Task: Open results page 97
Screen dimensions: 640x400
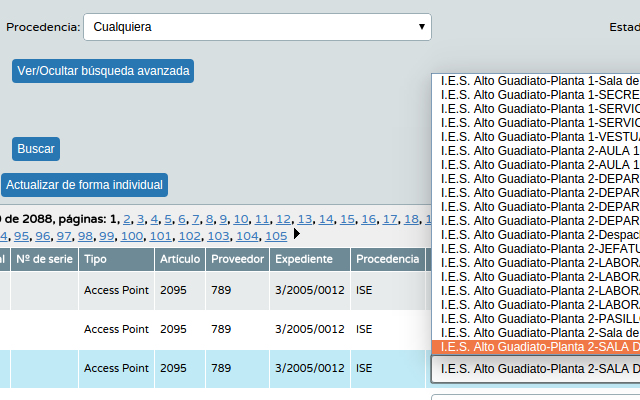Action: 64,236
